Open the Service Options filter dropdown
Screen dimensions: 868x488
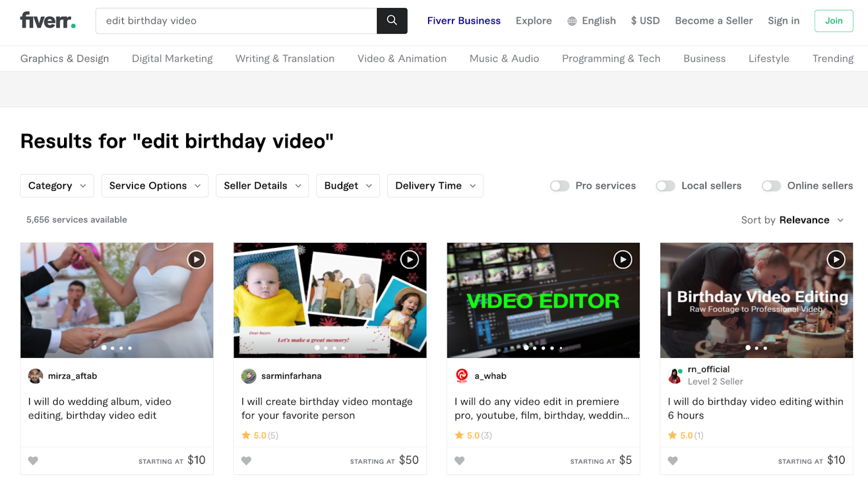[155, 186]
